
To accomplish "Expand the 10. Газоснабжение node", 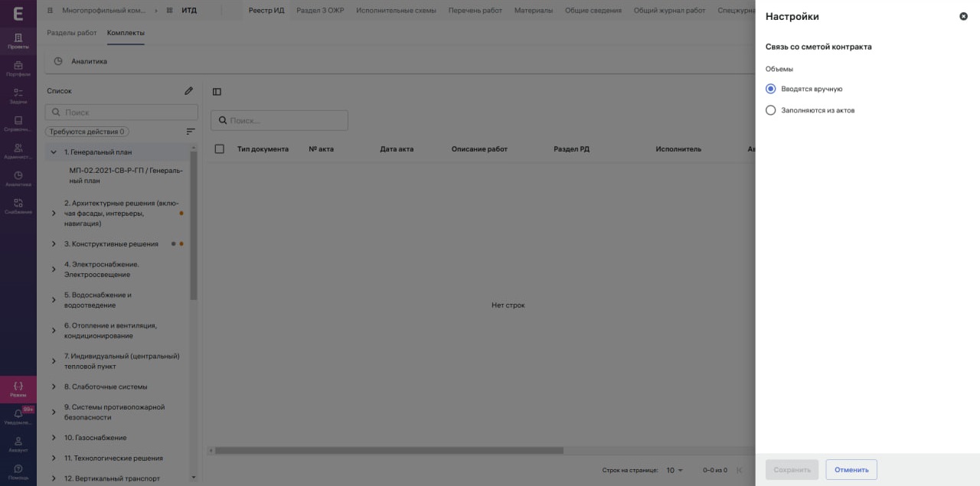I will (x=54, y=438).
